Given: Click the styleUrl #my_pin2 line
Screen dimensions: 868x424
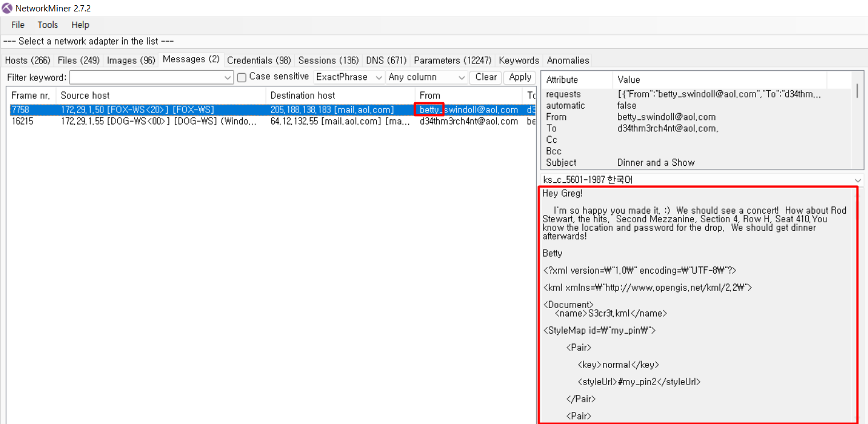Looking at the screenshot, I should [x=639, y=382].
